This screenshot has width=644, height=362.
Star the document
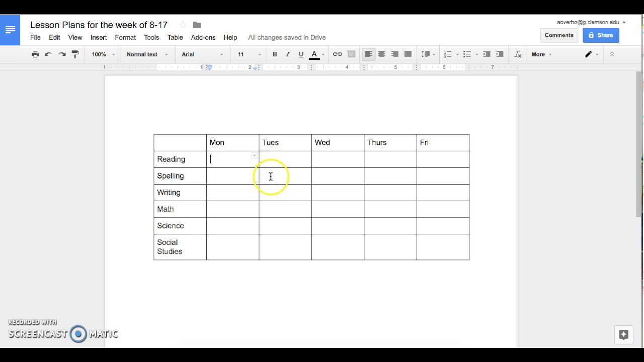click(183, 25)
